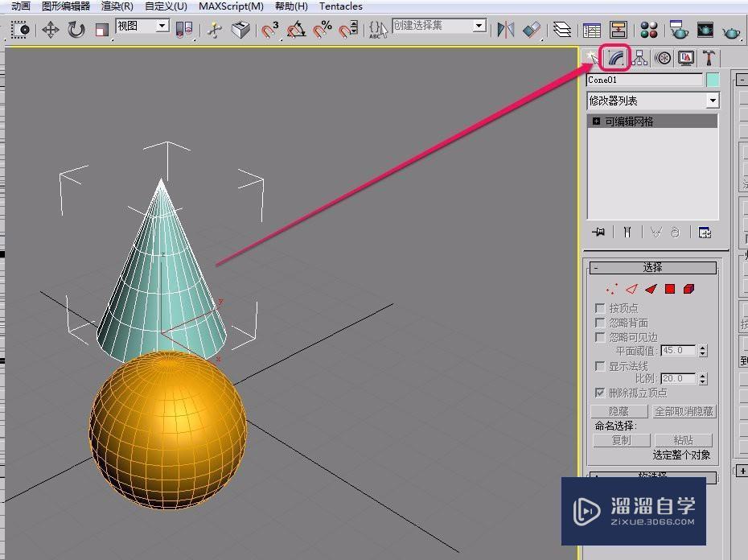Screen dimensions: 748x560
Task: Click the pin stack icon below modifier stack
Action: 598,232
